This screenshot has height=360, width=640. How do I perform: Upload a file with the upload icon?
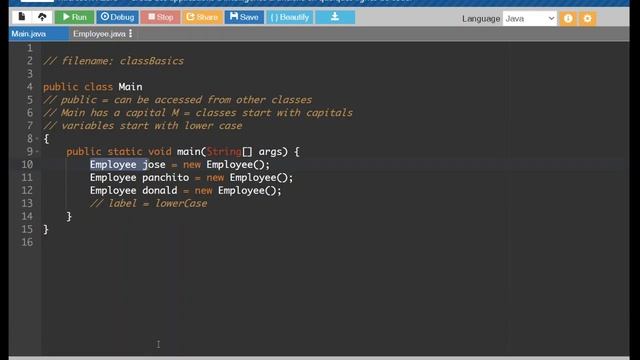pyautogui.click(x=42, y=17)
